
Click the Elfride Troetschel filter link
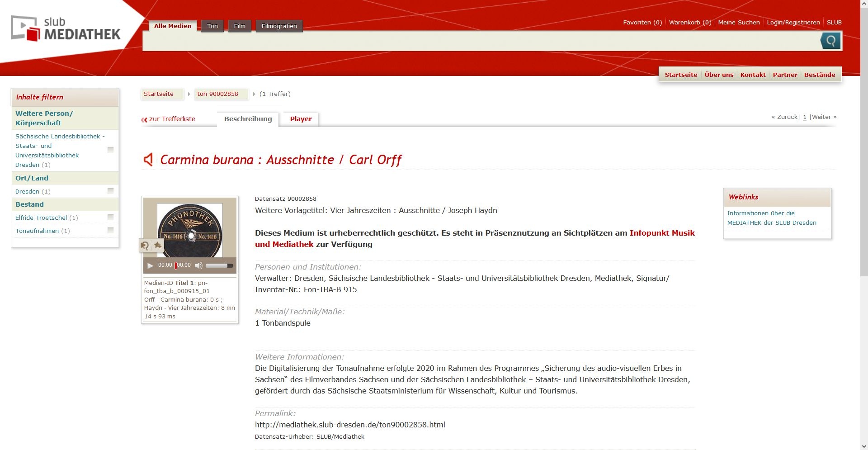(x=41, y=218)
